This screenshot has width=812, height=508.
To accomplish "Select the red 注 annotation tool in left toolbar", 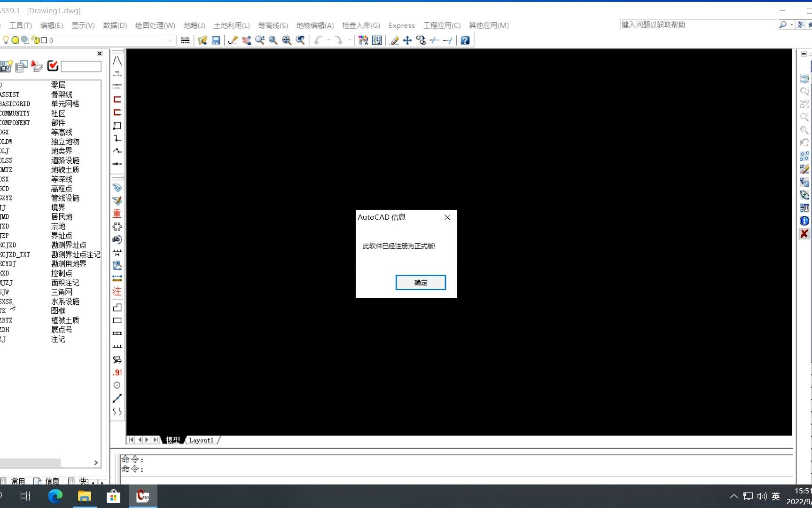I will [x=116, y=291].
